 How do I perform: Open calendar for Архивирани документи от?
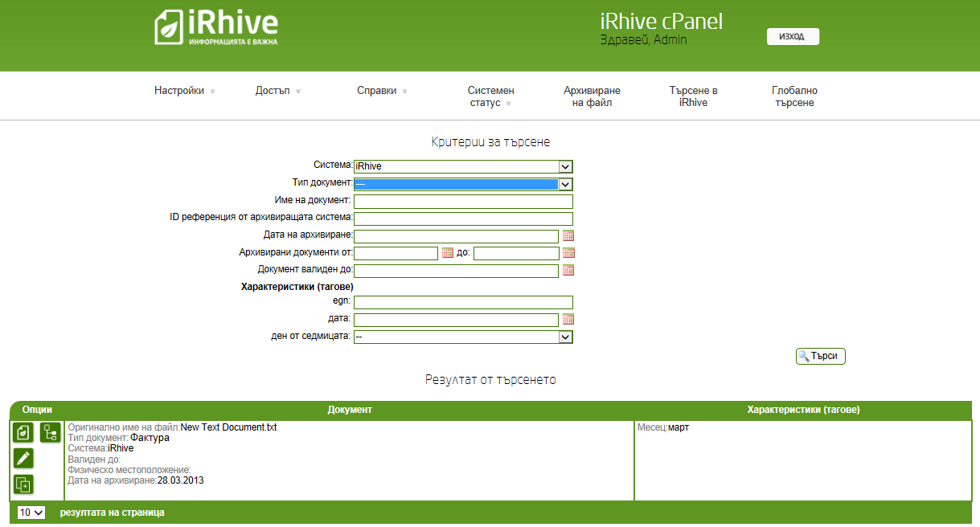point(448,253)
